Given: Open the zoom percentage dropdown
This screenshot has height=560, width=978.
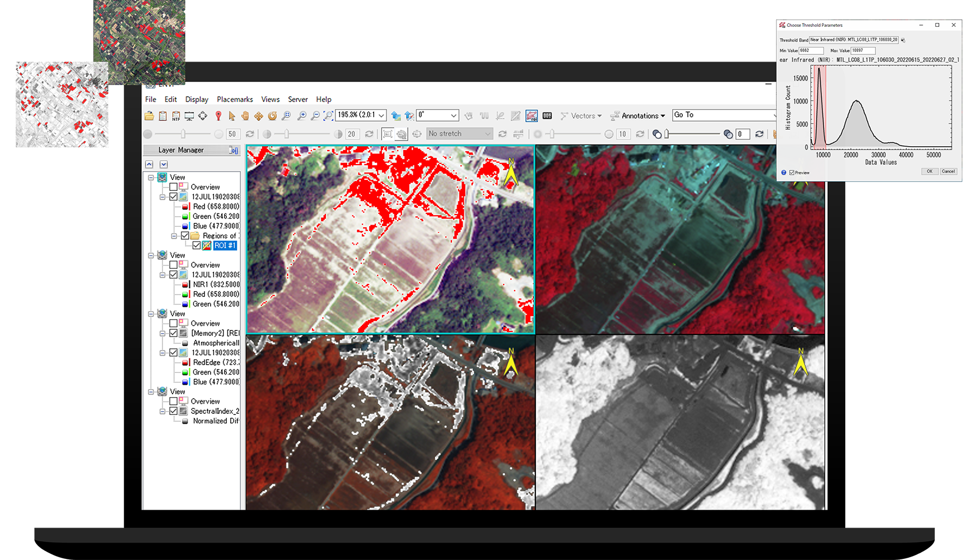Looking at the screenshot, I should [381, 115].
